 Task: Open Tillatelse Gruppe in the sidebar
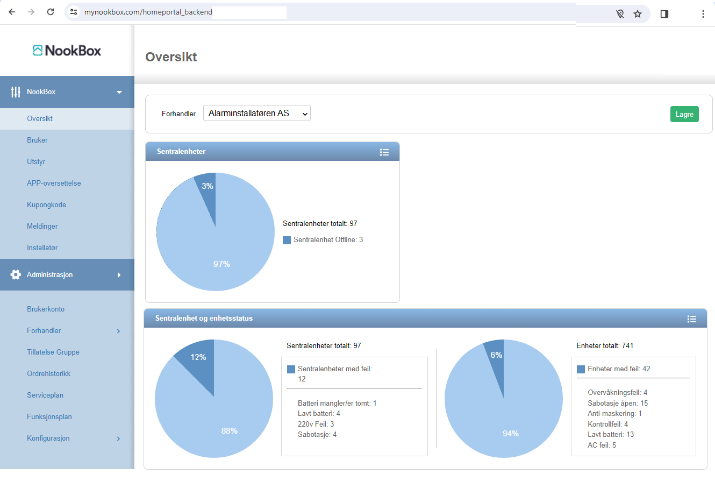click(53, 352)
